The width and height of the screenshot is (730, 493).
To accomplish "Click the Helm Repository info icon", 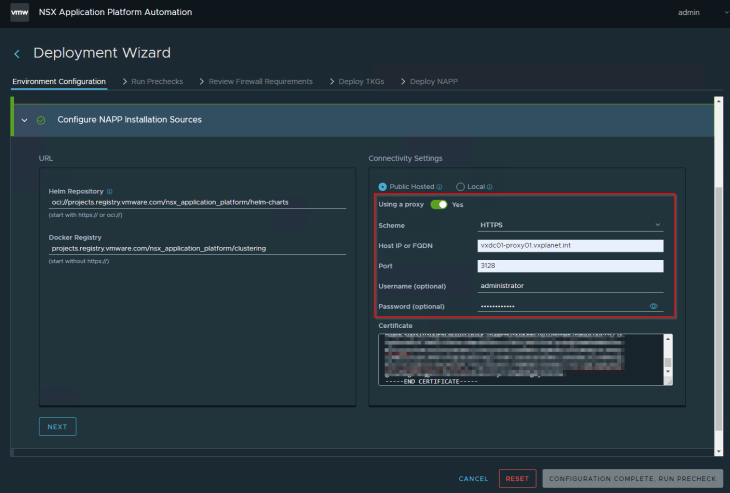I will tap(110, 191).
